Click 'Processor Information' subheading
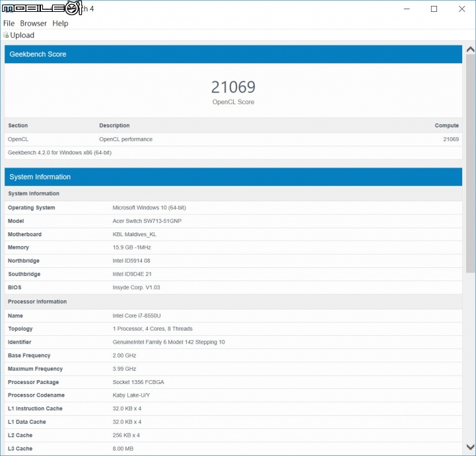This screenshot has width=476, height=456. 38,302
